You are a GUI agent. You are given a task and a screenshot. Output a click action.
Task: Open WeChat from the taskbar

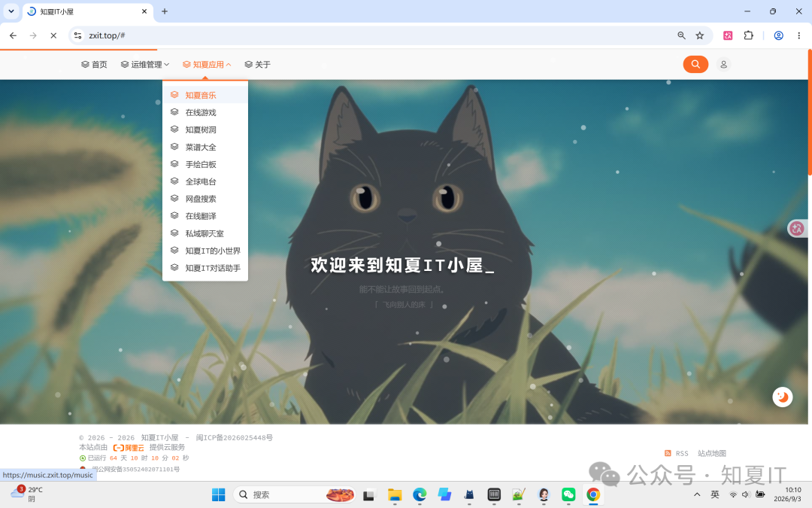coord(568,495)
